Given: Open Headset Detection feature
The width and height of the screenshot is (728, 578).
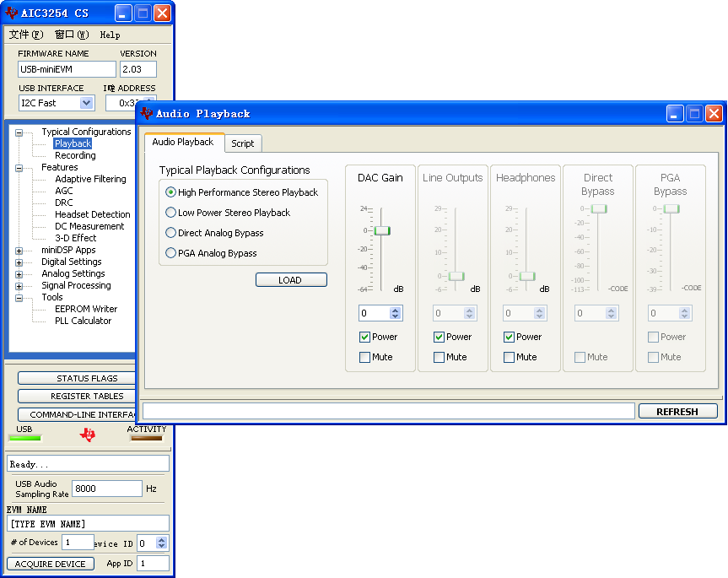Looking at the screenshot, I should tap(93, 214).
